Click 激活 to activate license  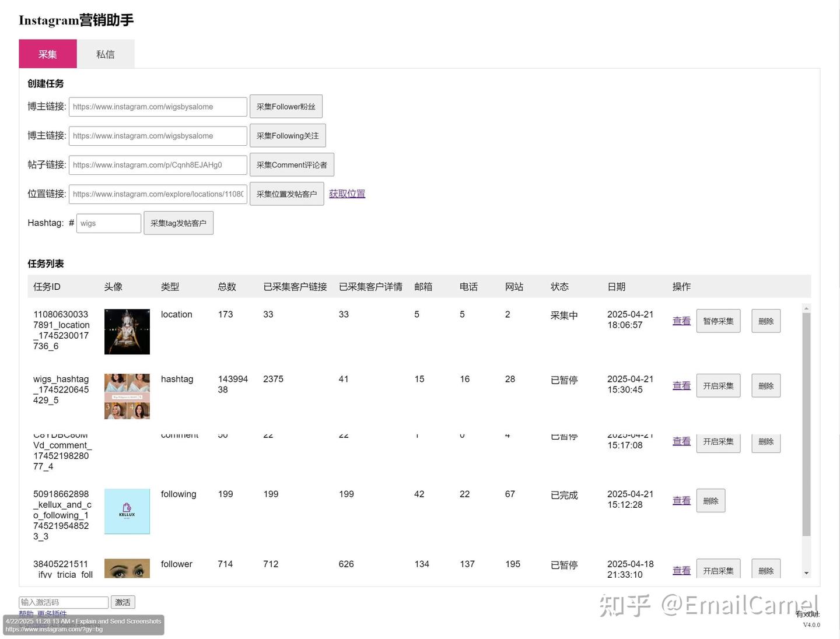point(123,602)
